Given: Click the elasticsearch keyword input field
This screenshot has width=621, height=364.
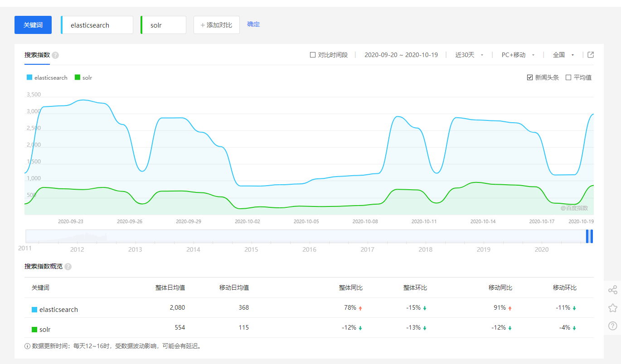Looking at the screenshot, I should tap(97, 25).
